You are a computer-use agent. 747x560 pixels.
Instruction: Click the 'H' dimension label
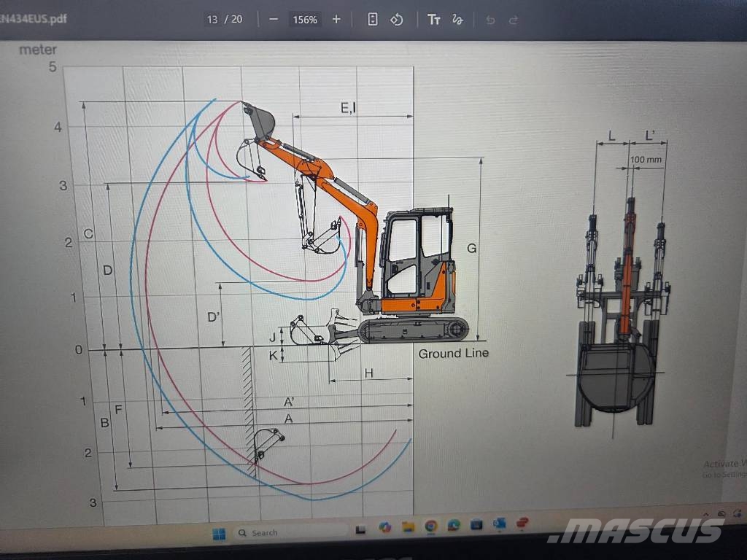click(x=368, y=373)
